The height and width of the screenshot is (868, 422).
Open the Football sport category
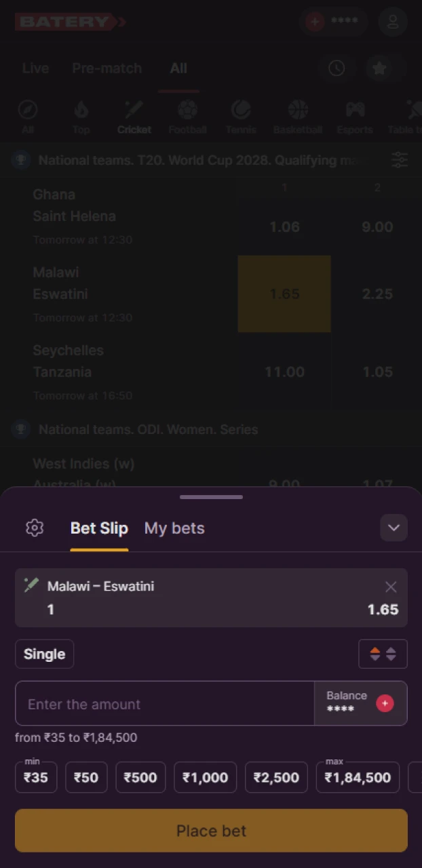pyautogui.click(x=187, y=111)
